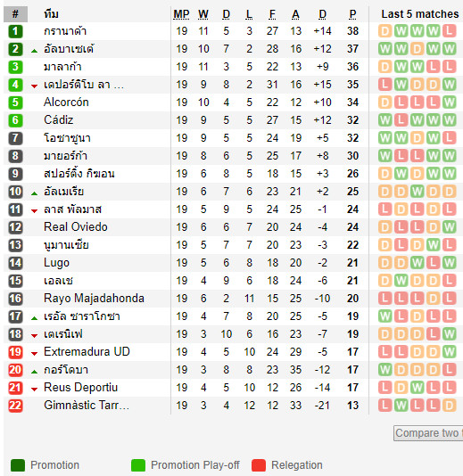
Task: Click the Compare two teams button
Action: point(428,433)
